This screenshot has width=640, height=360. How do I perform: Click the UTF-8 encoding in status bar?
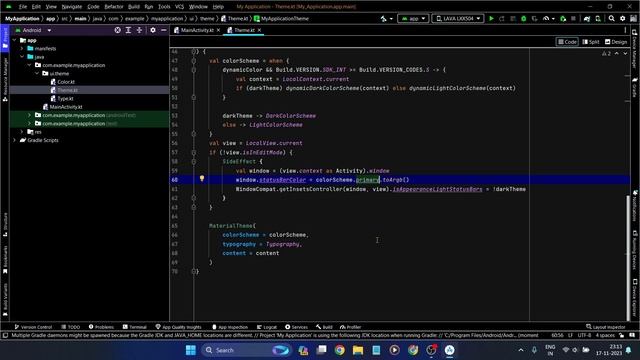(x=584, y=336)
